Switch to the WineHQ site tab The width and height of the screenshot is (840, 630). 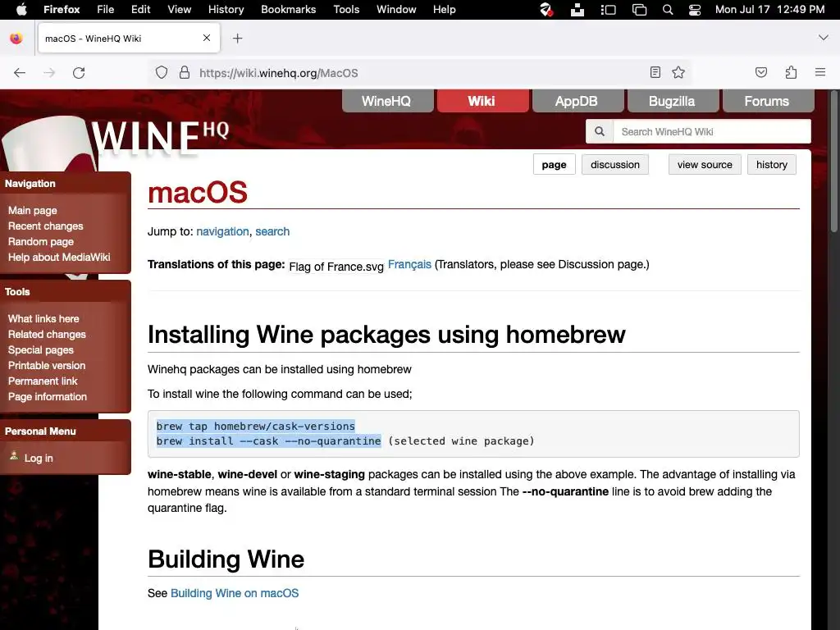(x=387, y=101)
